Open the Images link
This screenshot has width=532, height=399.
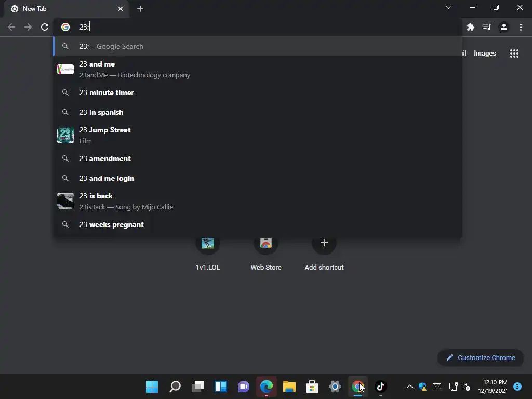[485, 54]
